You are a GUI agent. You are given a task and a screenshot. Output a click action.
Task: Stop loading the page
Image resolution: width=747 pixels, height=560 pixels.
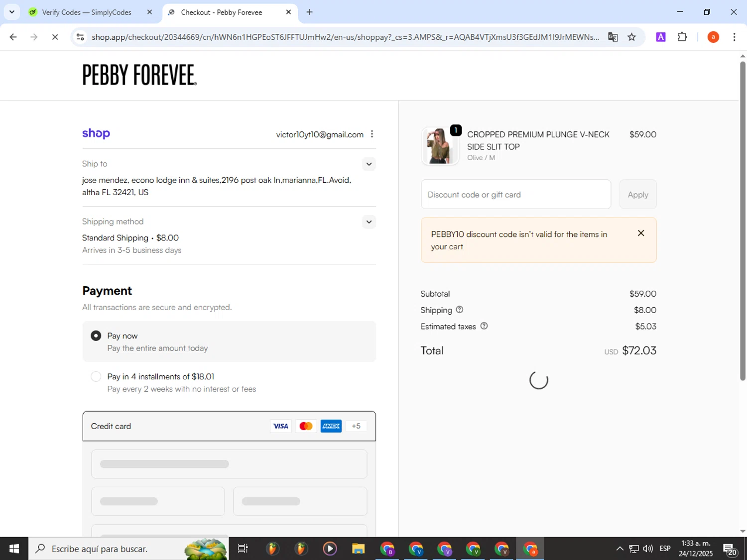click(55, 37)
